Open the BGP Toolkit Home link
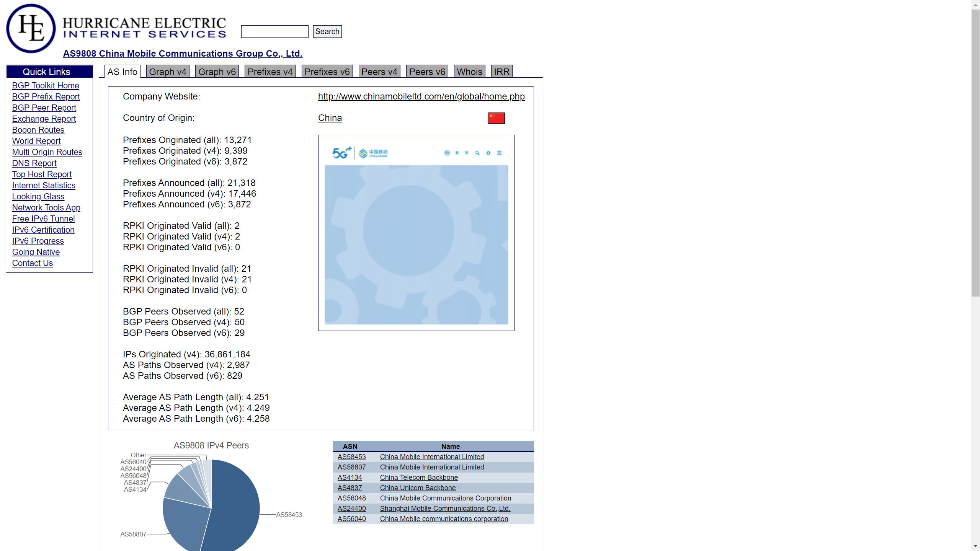Image resolution: width=980 pixels, height=551 pixels. tap(46, 86)
